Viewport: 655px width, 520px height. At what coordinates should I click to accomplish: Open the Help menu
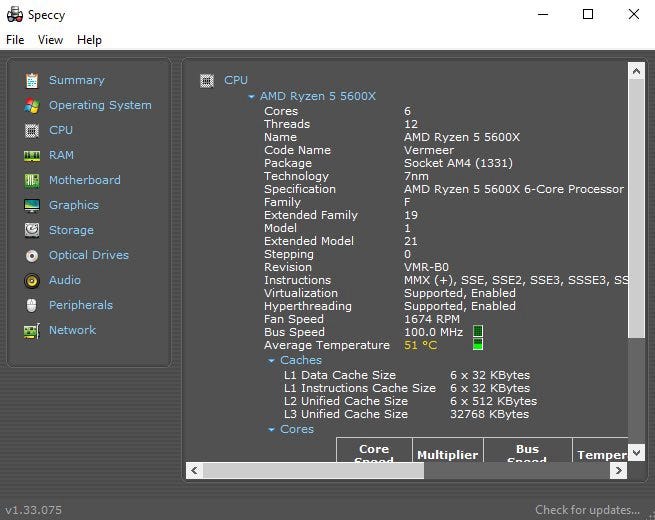pyautogui.click(x=89, y=40)
